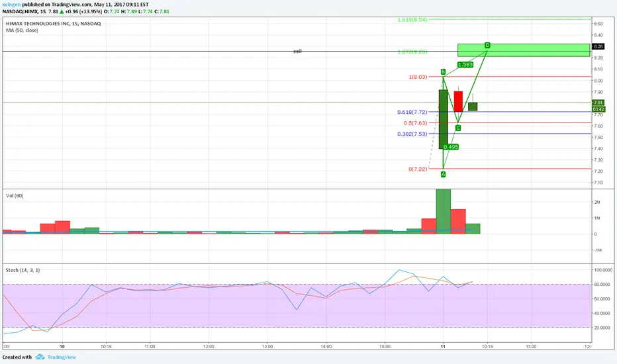
Task: Click the TradingView cloud logo icon
Action: coord(40,357)
